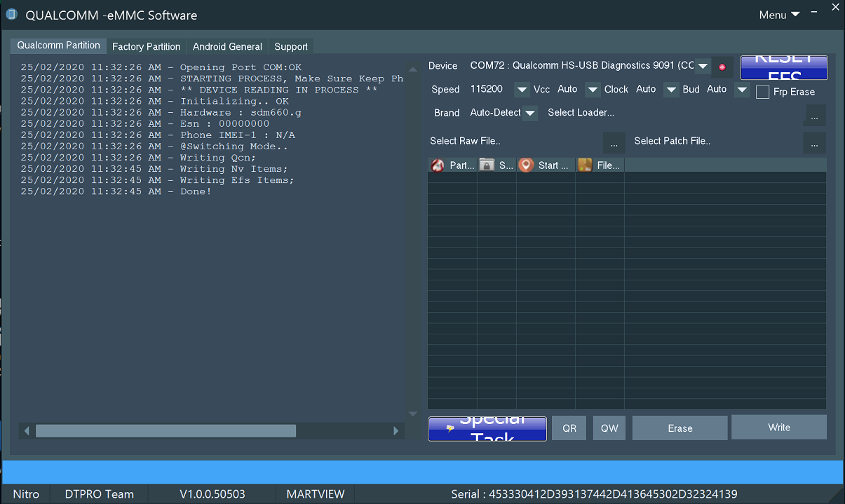Viewport: 845px width, 504px height.
Task: Click the log scroll down arrow
Action: coord(412,414)
